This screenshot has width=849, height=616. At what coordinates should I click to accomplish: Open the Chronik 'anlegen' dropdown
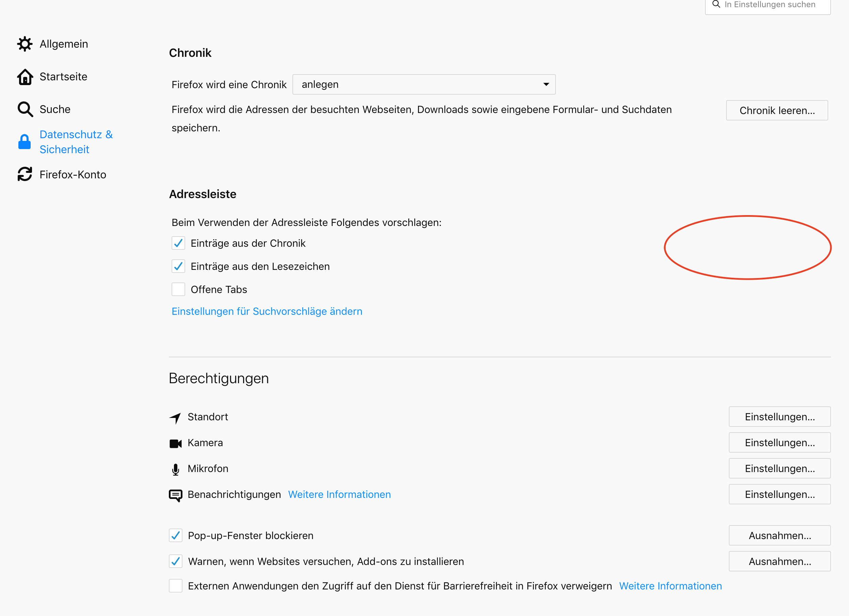point(424,85)
